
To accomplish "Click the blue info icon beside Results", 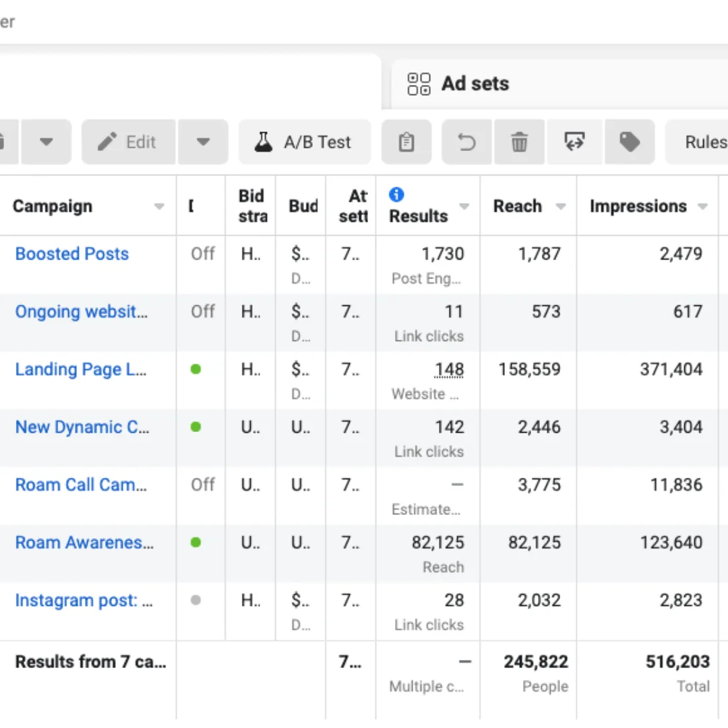I will 396,194.
